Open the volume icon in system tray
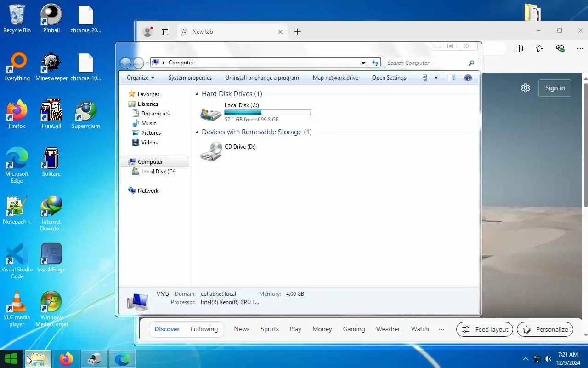Viewport: 588px width, 368px height. pos(548,359)
